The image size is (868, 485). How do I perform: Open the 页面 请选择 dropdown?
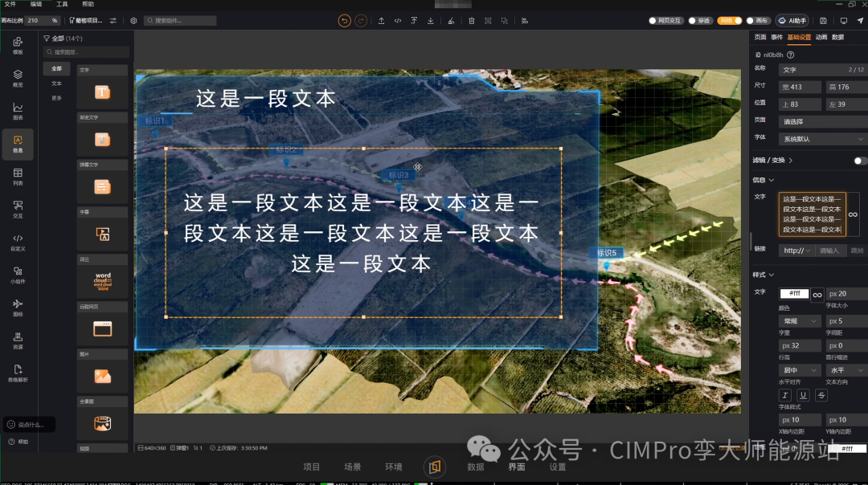point(823,122)
